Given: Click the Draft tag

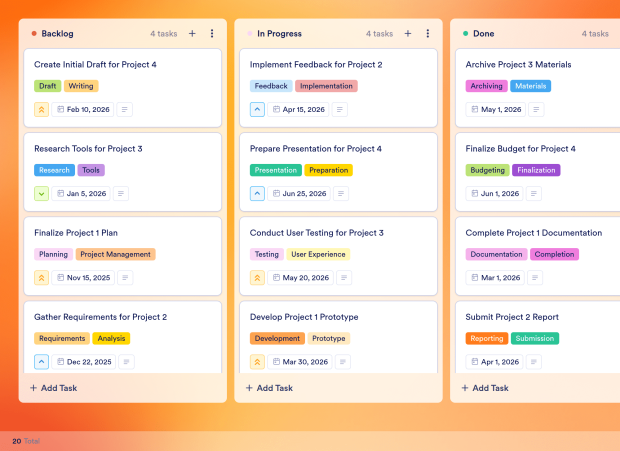Looking at the screenshot, I should pyautogui.click(x=47, y=86).
